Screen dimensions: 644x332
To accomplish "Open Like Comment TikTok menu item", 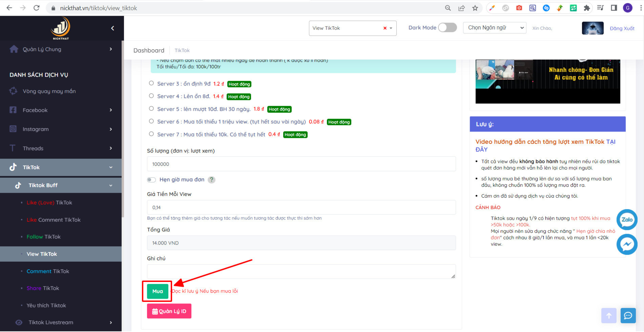I will [54, 220].
